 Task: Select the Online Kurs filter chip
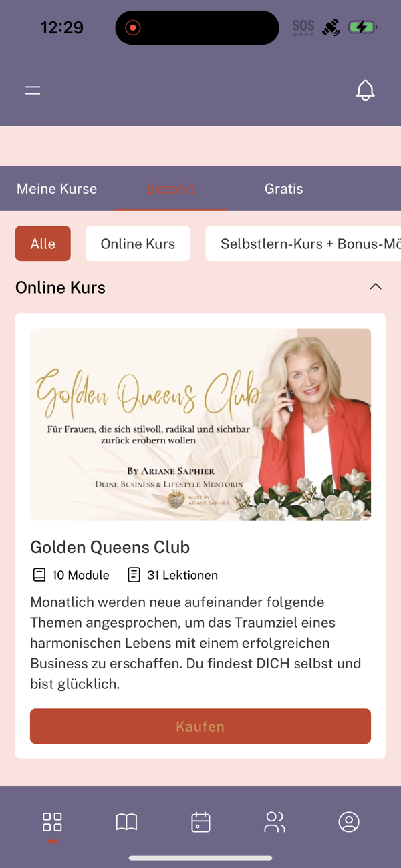pyautogui.click(x=138, y=244)
